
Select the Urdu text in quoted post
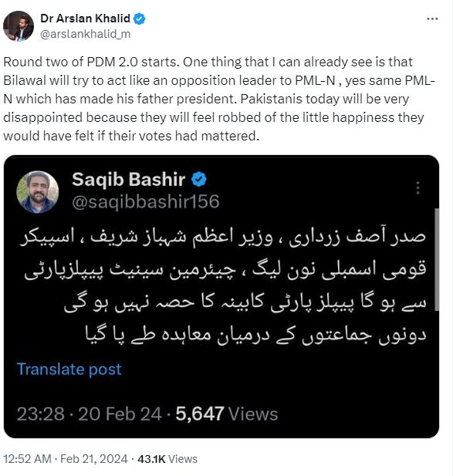[x=223, y=285]
